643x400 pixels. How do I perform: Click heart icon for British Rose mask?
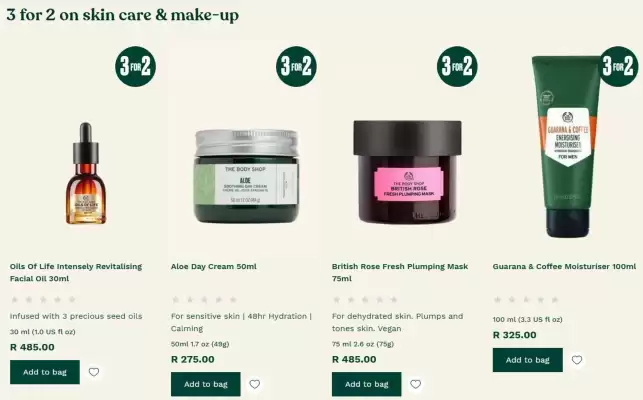[415, 384]
